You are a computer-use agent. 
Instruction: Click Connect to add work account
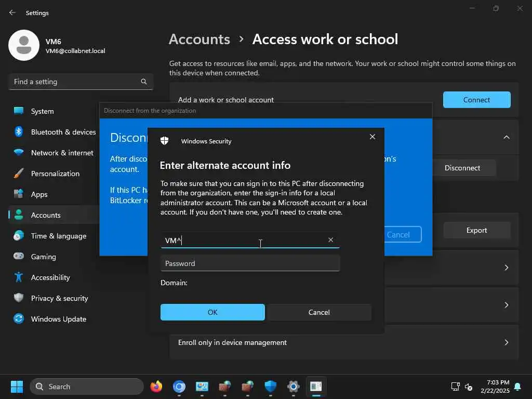tap(477, 100)
